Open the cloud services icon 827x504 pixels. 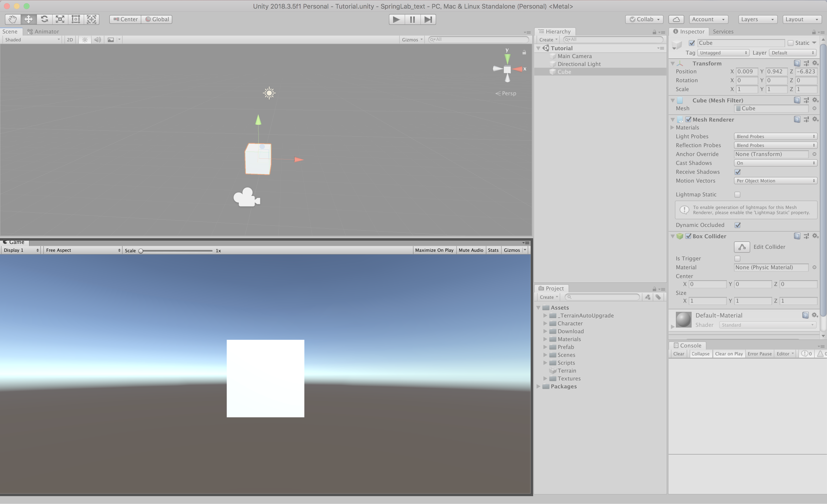pyautogui.click(x=676, y=19)
